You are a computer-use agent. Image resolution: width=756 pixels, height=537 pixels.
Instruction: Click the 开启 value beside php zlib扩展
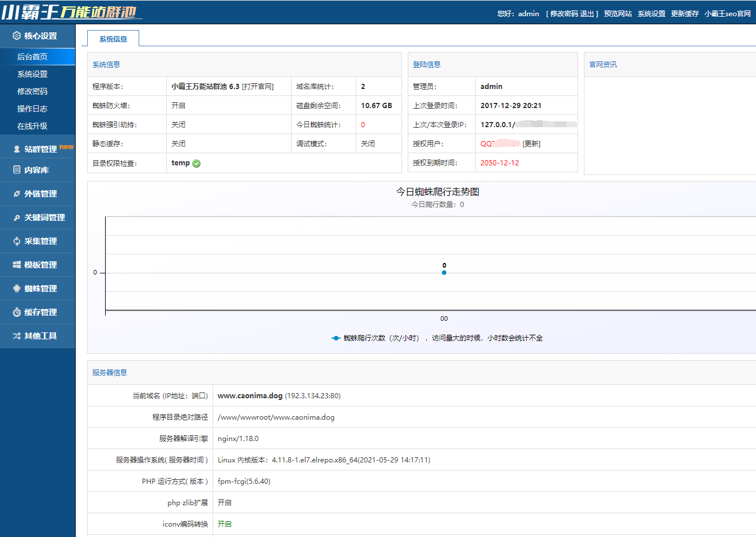[x=225, y=503]
